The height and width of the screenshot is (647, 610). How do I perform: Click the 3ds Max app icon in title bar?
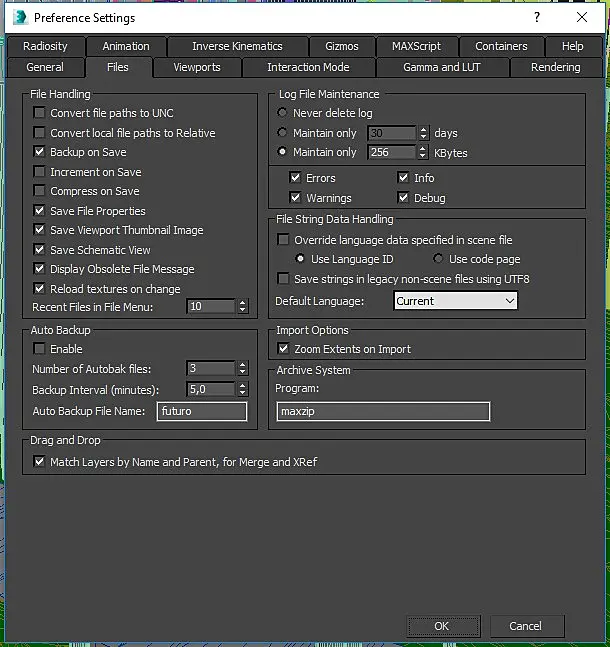click(x=20, y=17)
